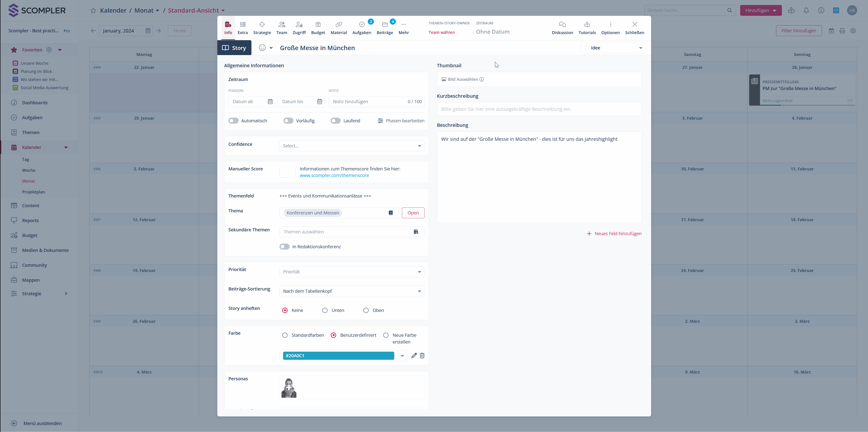Switch to the Strategie tab
The image size is (868, 432).
point(262,28)
